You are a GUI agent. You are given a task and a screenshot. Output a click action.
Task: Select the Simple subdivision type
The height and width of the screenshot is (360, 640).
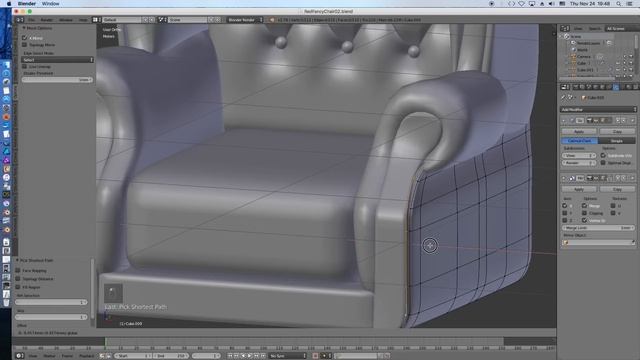pos(616,141)
